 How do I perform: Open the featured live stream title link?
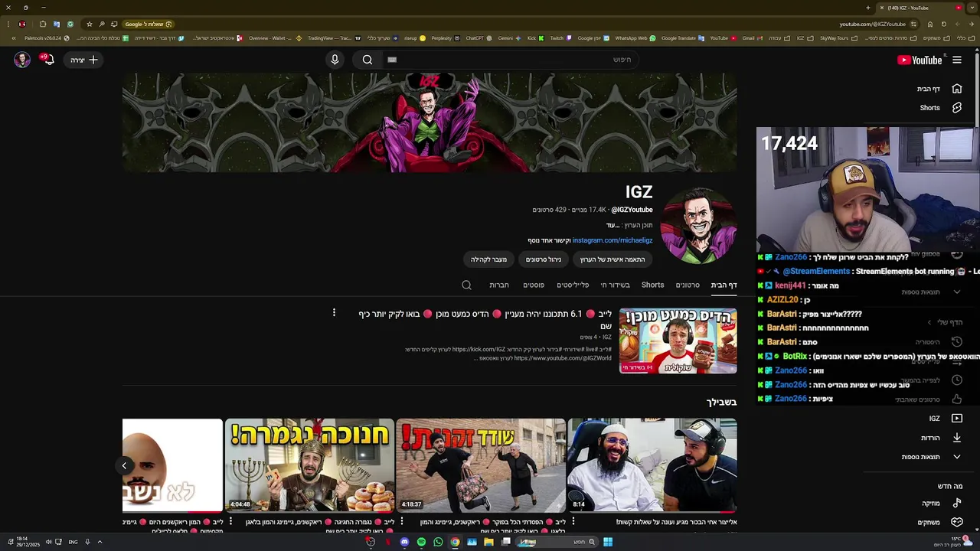[485, 319]
